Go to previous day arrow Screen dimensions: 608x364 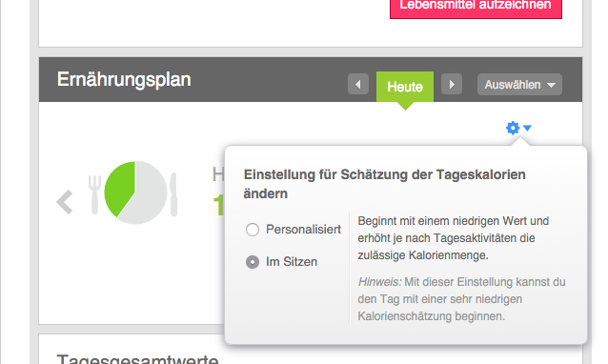click(358, 84)
